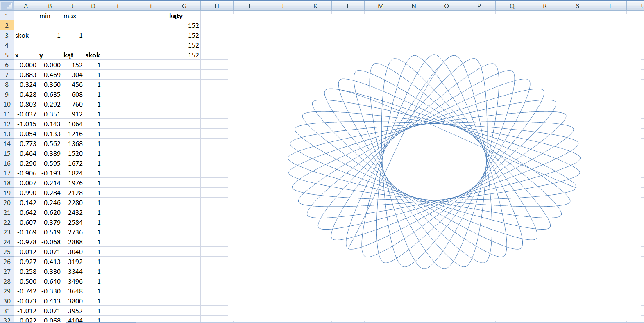Image resolution: width=644 pixels, height=323 pixels.
Task: Click the 'kąty' label cell
Action: tap(184, 16)
